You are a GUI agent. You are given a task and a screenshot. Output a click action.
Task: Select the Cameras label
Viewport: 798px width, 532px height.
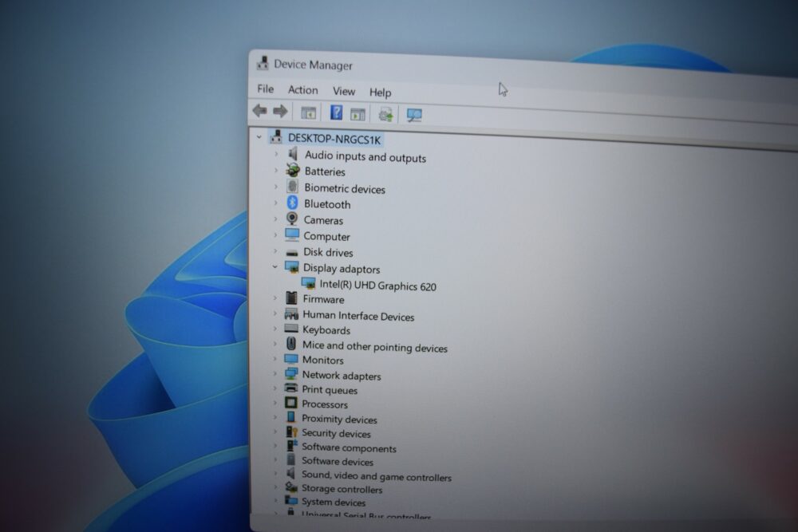coord(323,220)
